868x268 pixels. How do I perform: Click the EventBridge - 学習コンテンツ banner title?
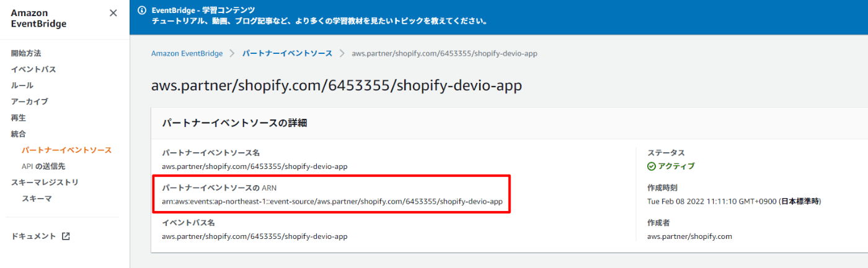tap(203, 11)
